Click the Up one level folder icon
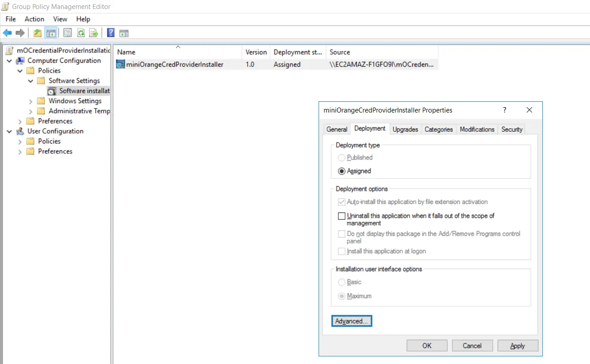 click(38, 33)
